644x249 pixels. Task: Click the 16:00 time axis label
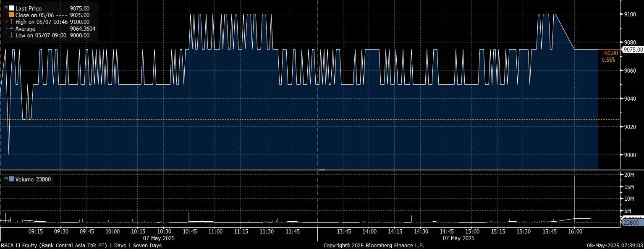tap(575, 231)
